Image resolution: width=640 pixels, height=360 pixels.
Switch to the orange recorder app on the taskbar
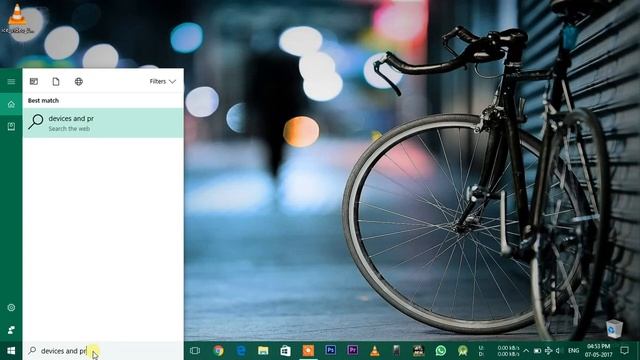[308, 351]
